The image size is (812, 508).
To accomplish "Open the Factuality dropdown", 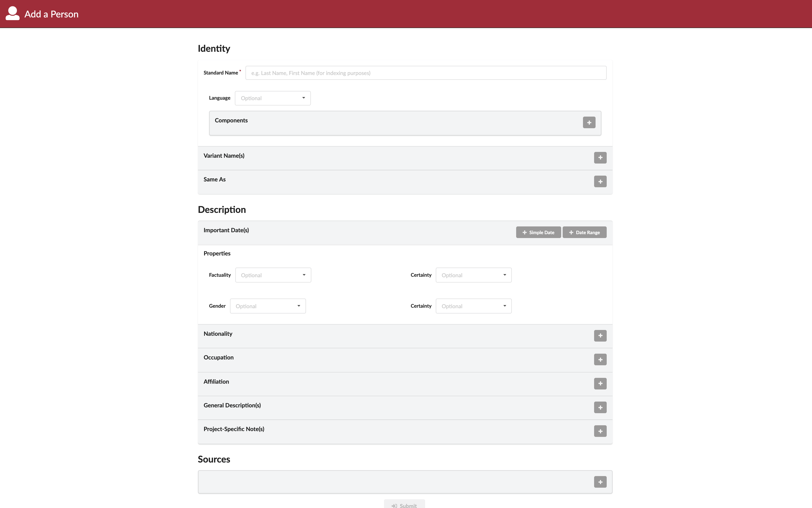I will pos(273,275).
